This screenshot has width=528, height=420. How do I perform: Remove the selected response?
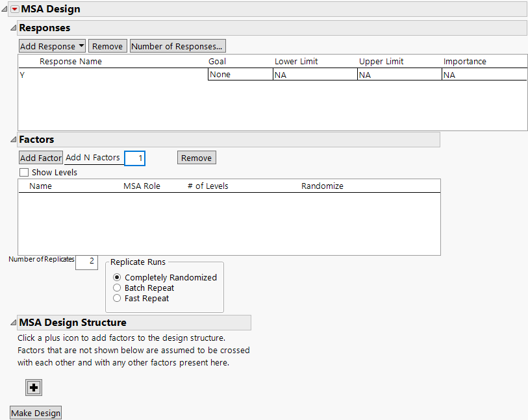[x=107, y=46]
